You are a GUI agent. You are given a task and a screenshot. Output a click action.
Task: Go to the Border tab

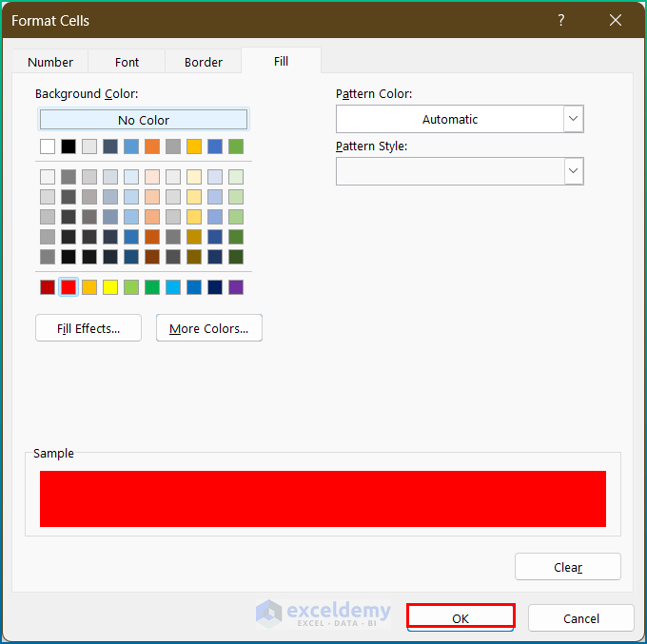point(203,62)
